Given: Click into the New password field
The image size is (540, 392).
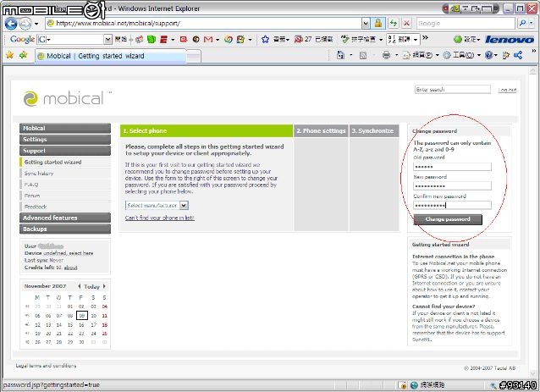Looking at the screenshot, I should click(x=453, y=186).
